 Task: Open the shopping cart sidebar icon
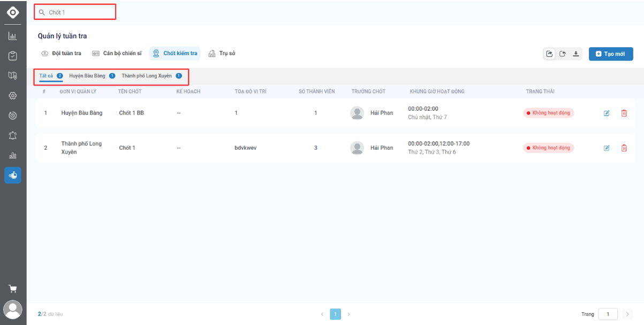coord(13,289)
